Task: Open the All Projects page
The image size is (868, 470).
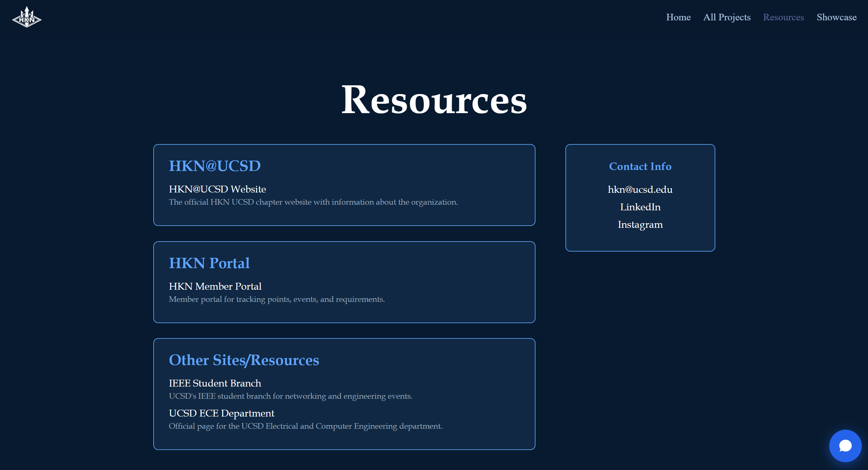Action: click(x=727, y=17)
